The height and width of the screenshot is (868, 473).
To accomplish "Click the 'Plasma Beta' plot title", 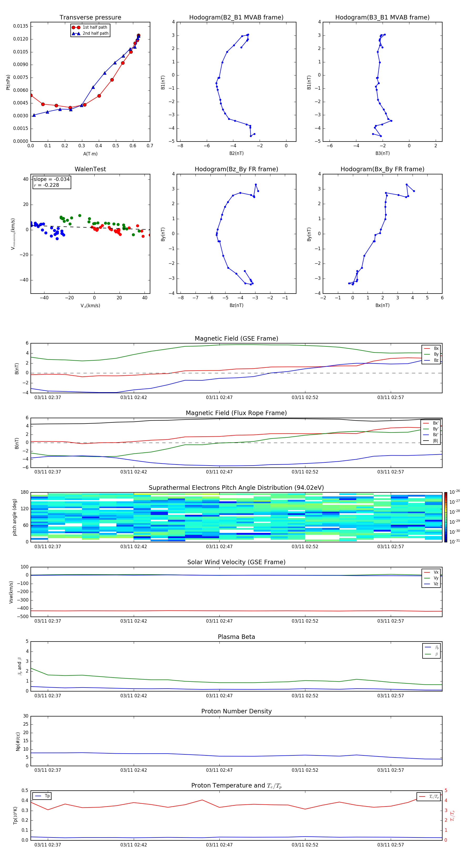I will 236,637.
